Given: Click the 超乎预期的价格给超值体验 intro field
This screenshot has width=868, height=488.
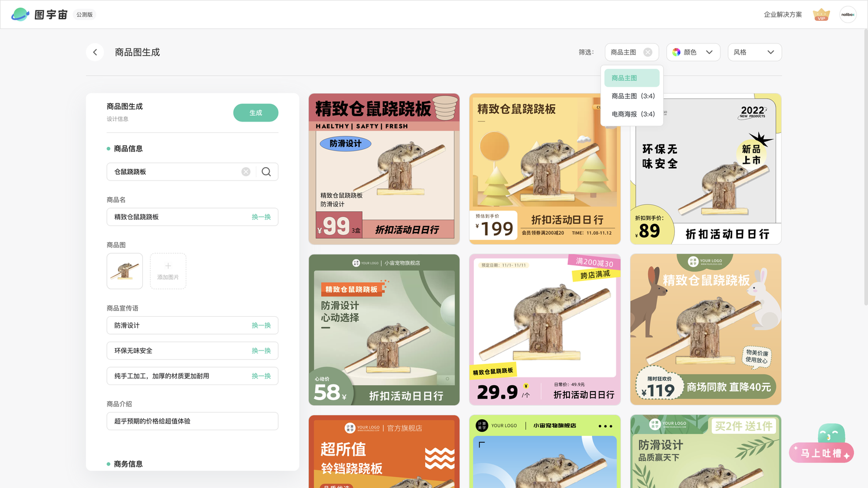Looking at the screenshot, I should 192,421.
